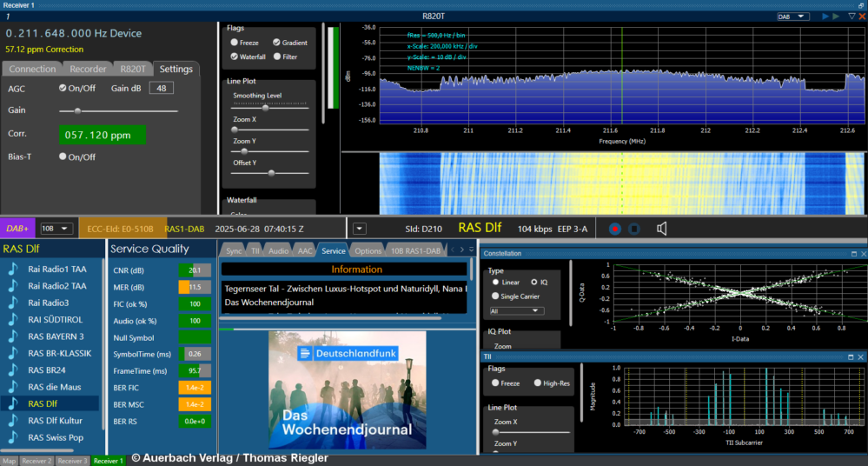The image size is (868, 466).
Task: Switch to the Connection tab
Action: (32, 69)
